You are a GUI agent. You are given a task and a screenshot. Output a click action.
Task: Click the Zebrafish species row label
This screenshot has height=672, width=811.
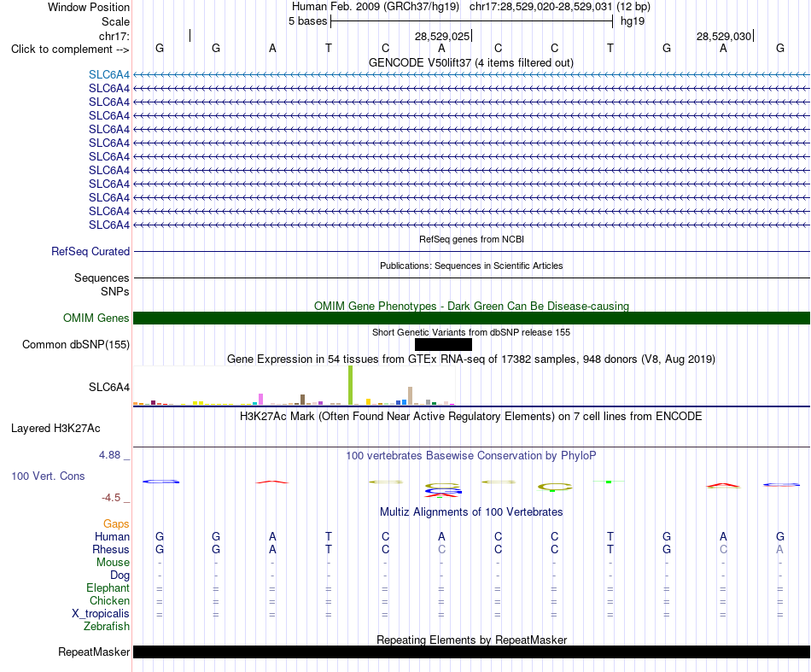[x=107, y=627]
